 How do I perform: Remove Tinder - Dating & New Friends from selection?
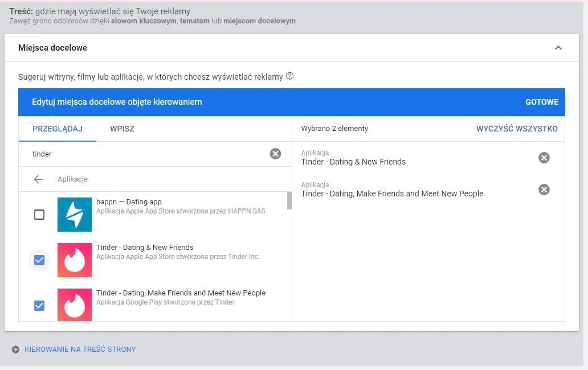pos(544,158)
